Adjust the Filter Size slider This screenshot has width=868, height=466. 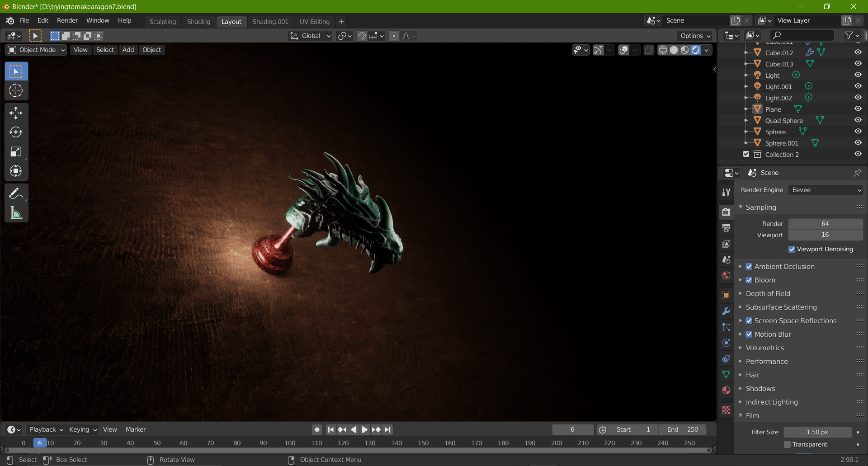pos(816,432)
